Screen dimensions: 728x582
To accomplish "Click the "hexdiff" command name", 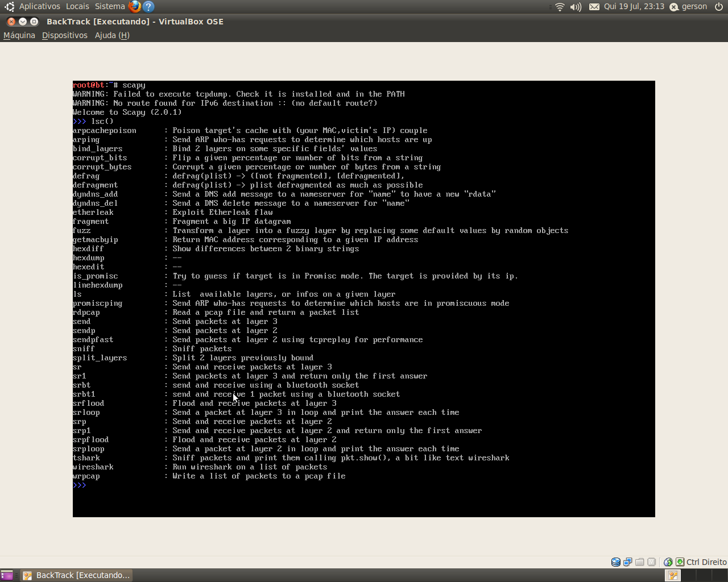I will (88, 249).
